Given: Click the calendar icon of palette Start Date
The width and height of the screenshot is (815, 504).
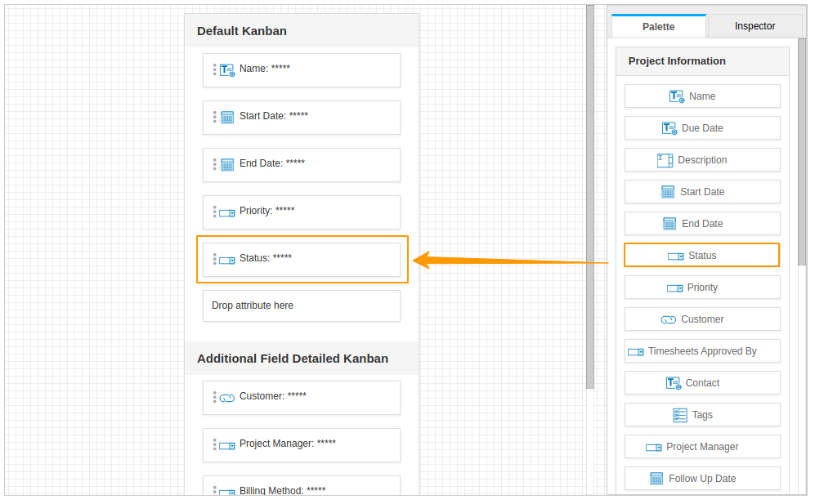Looking at the screenshot, I should [x=668, y=192].
